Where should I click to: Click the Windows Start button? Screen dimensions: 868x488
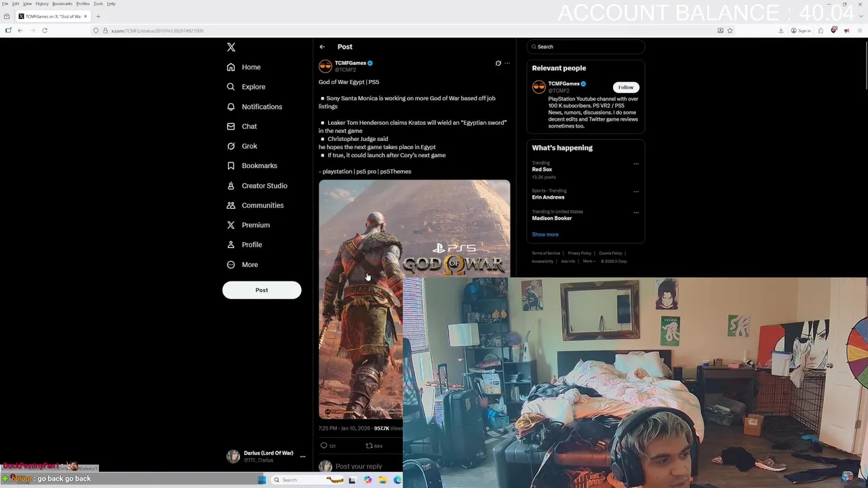point(262,480)
